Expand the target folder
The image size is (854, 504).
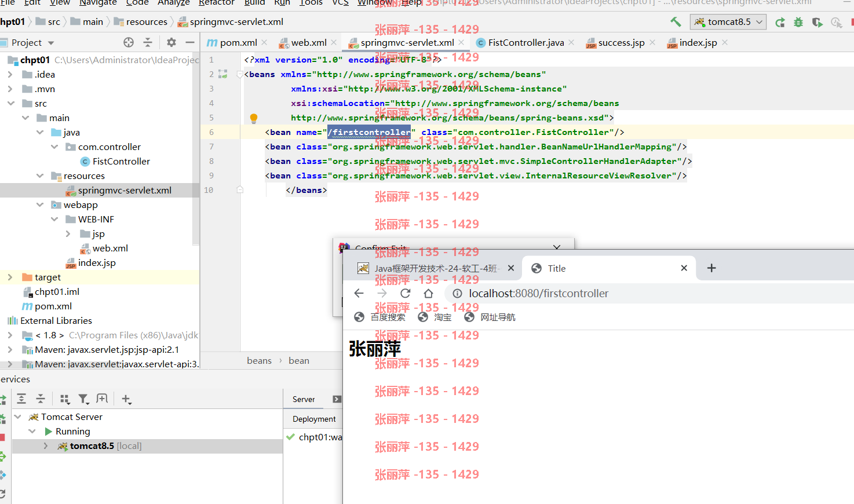[x=10, y=277]
